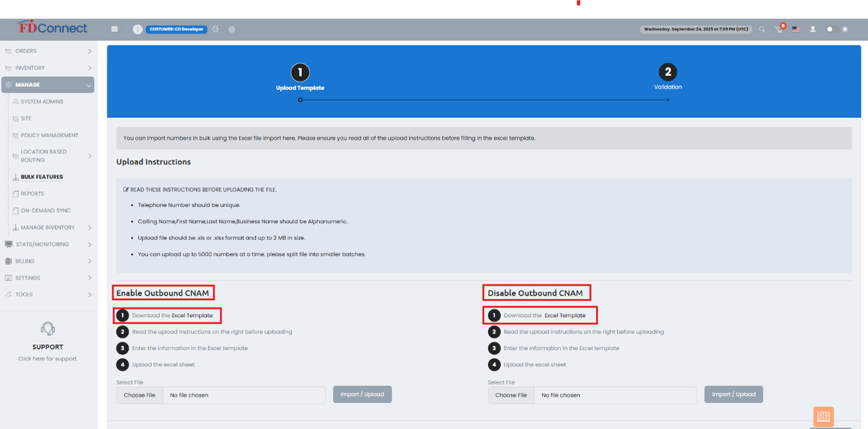Click the round info icon beside customer badge
The width and height of the screenshot is (868, 429).
click(x=138, y=29)
